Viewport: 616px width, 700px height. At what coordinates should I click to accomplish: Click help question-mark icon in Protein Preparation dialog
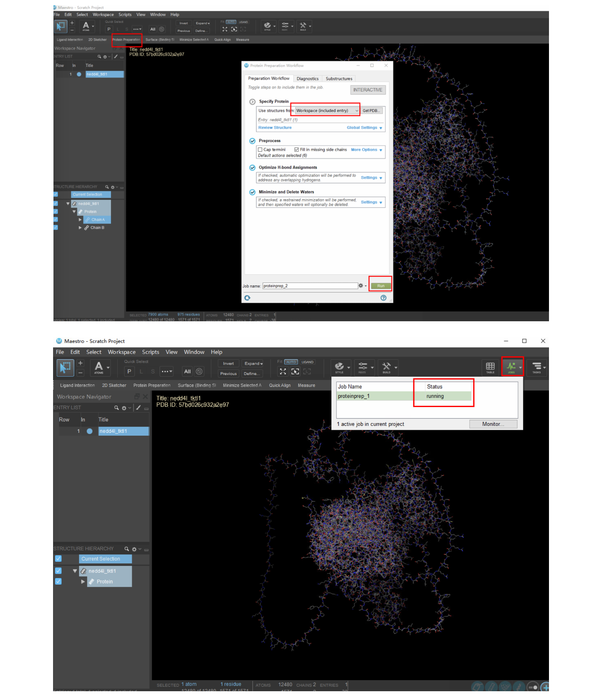tap(383, 298)
